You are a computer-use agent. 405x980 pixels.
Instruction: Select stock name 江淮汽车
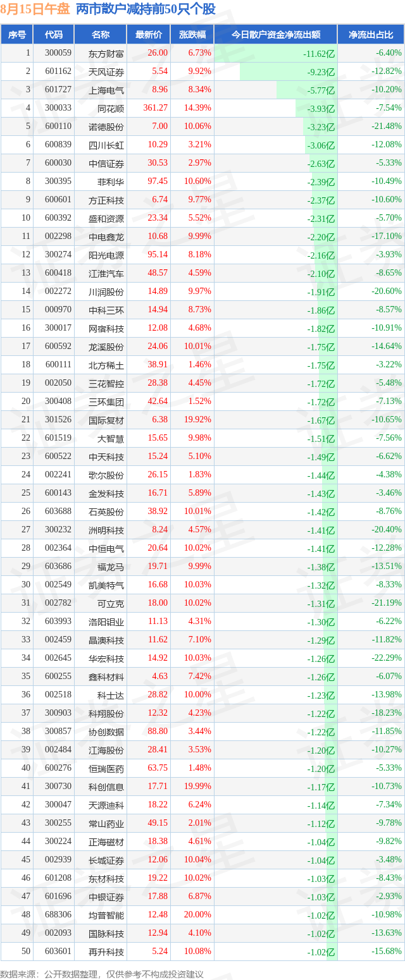click(106, 273)
